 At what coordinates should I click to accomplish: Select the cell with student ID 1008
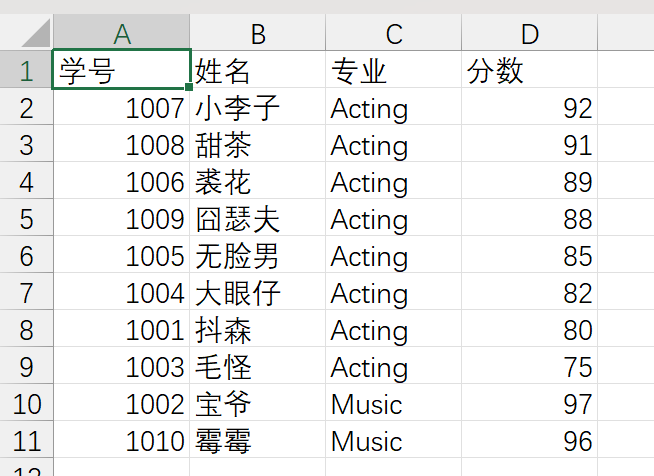[121, 145]
